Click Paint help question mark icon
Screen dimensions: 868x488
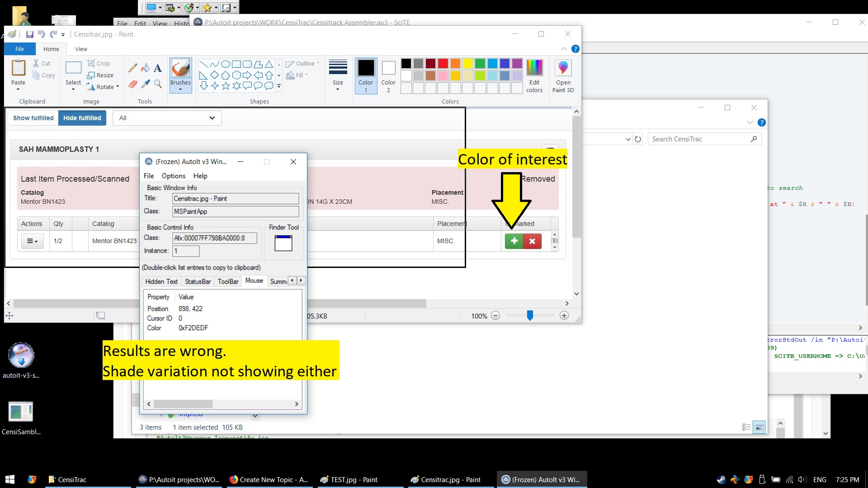576,49
